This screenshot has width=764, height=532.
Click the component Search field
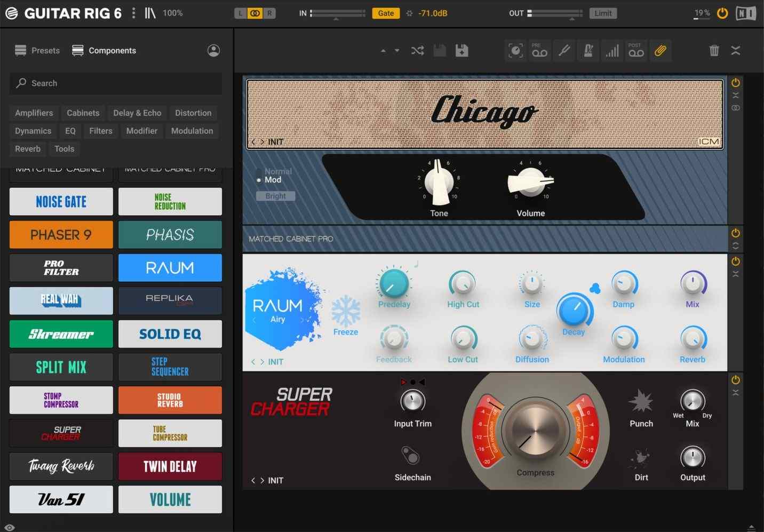point(116,83)
